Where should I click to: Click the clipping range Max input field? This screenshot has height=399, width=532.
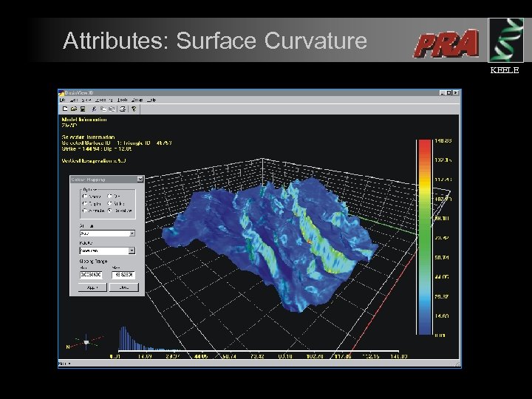(x=123, y=275)
